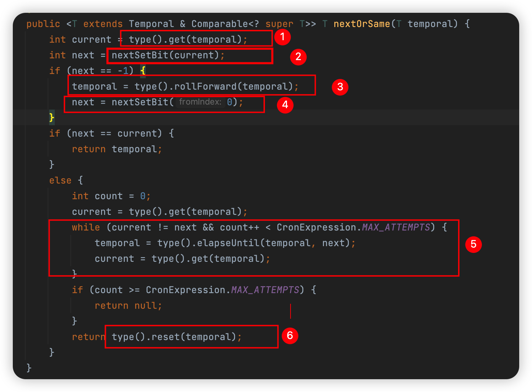Click the highlighted closing brace of first if
Viewport: 532px width, 392px height.
[x=52, y=117]
